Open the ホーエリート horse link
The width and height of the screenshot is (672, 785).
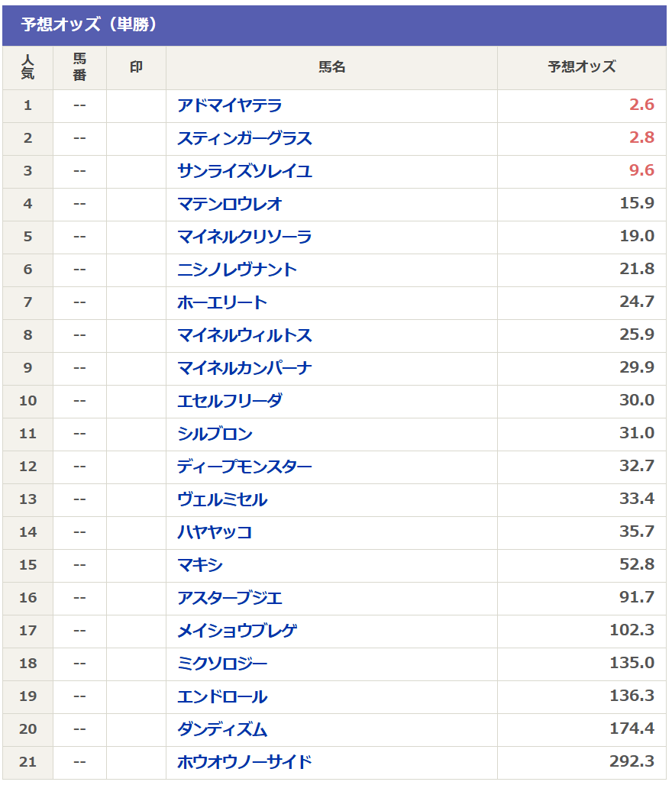tap(222, 302)
